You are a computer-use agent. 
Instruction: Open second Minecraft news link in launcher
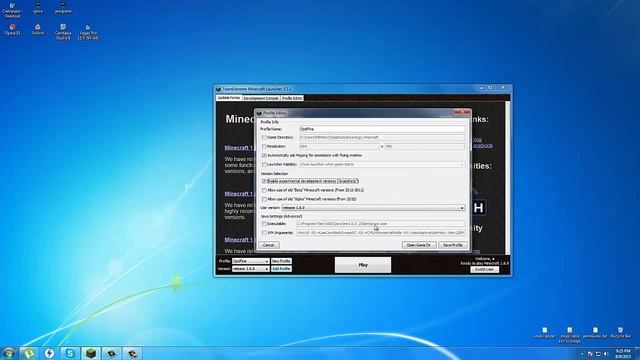[x=239, y=194]
